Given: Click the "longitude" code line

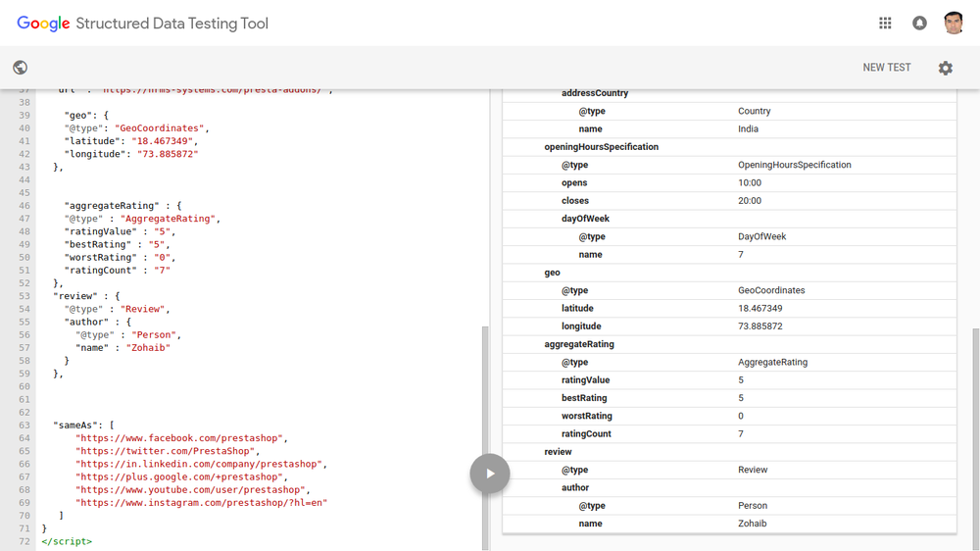Looking at the screenshot, I should [130, 154].
